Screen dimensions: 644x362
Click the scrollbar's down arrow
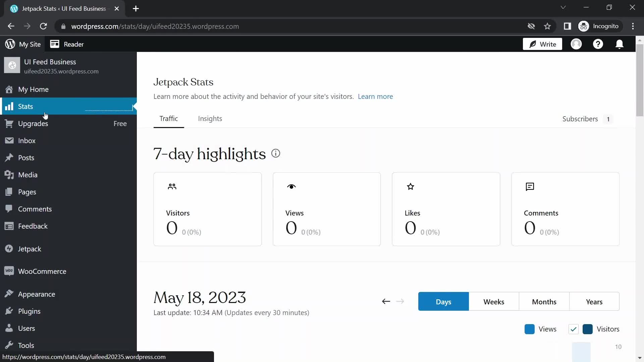coord(640,358)
